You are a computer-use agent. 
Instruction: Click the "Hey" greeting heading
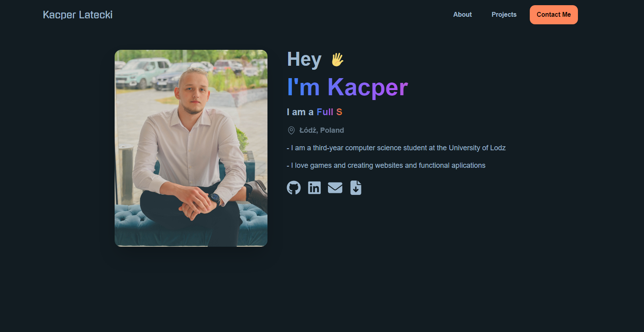(x=304, y=59)
